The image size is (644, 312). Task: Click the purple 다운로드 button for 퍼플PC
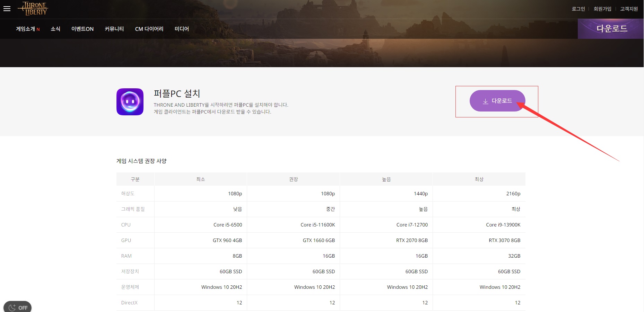pos(497,101)
